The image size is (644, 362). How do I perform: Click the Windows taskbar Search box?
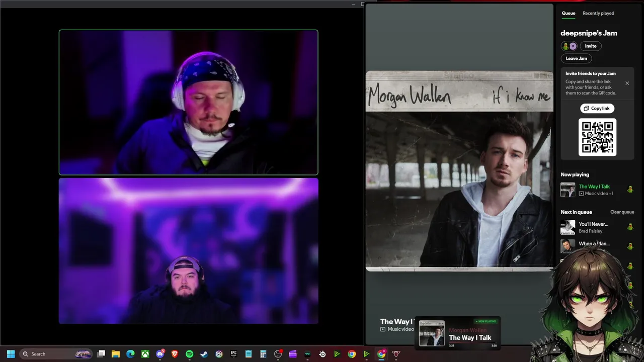56,354
